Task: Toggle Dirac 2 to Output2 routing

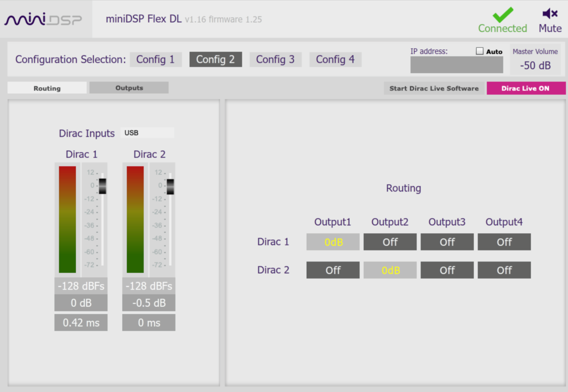Action: coord(390,270)
